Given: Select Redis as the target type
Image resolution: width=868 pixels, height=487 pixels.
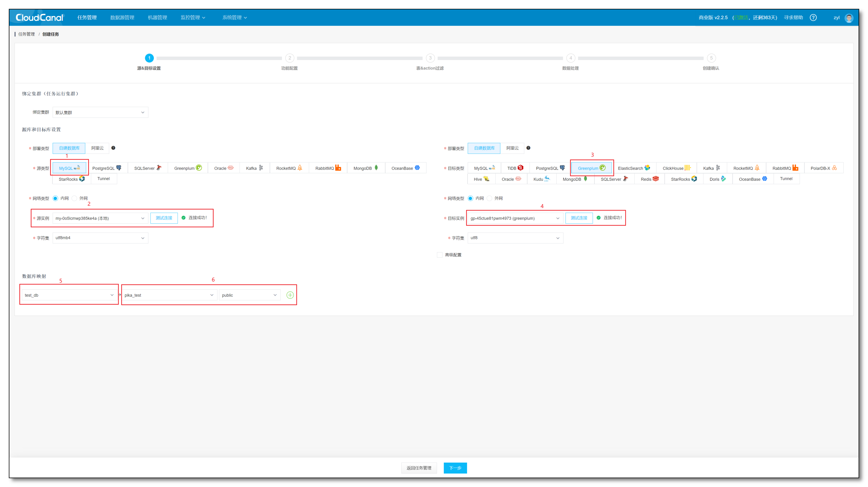Looking at the screenshot, I should tap(649, 179).
